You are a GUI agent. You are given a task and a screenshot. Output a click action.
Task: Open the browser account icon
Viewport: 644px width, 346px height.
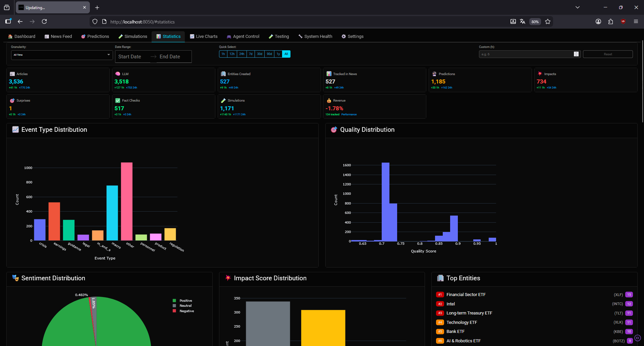coord(598,21)
